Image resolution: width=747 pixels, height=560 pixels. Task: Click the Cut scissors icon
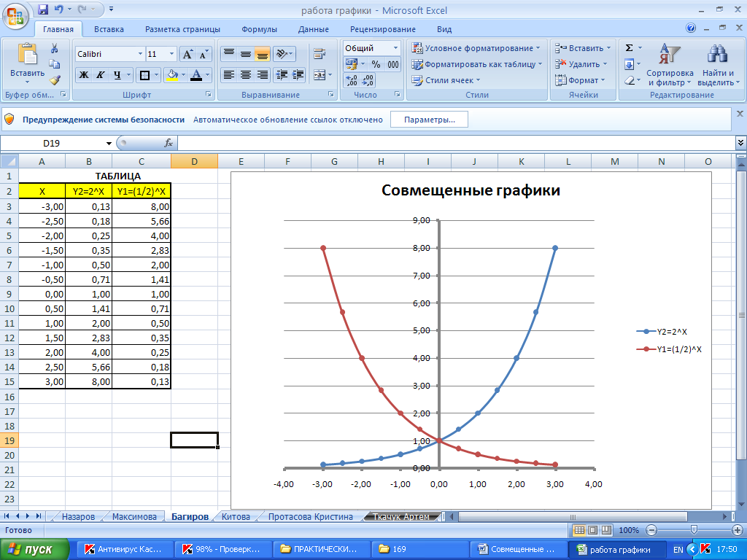(54, 48)
